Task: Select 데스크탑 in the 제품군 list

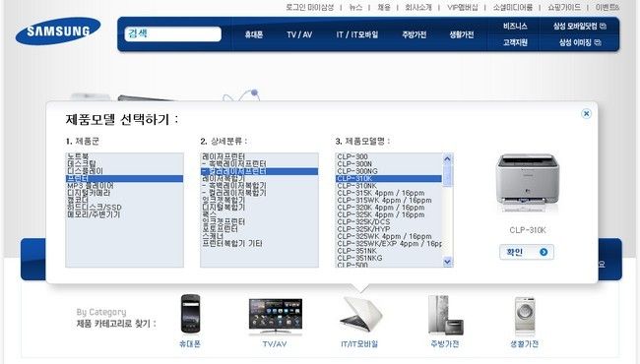Action: (124, 164)
